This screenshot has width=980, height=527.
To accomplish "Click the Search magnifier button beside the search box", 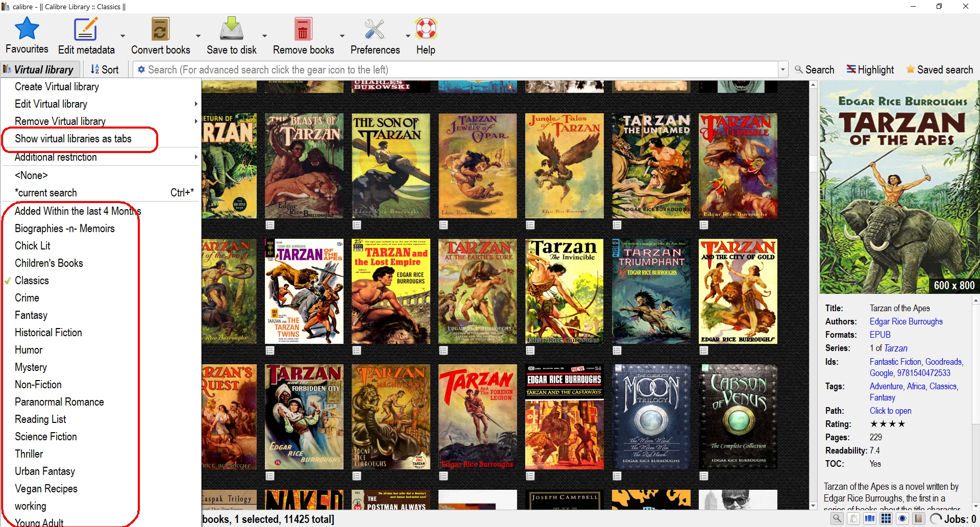I will point(815,69).
